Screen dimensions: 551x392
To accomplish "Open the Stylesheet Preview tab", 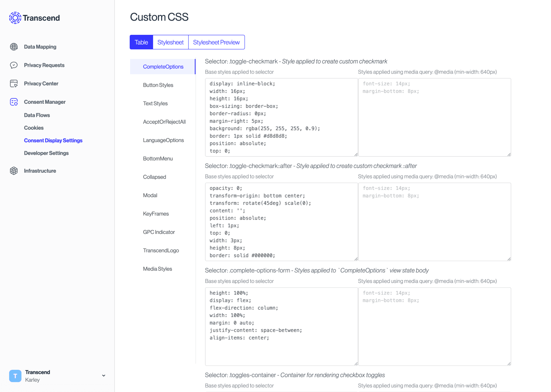I will tap(216, 42).
